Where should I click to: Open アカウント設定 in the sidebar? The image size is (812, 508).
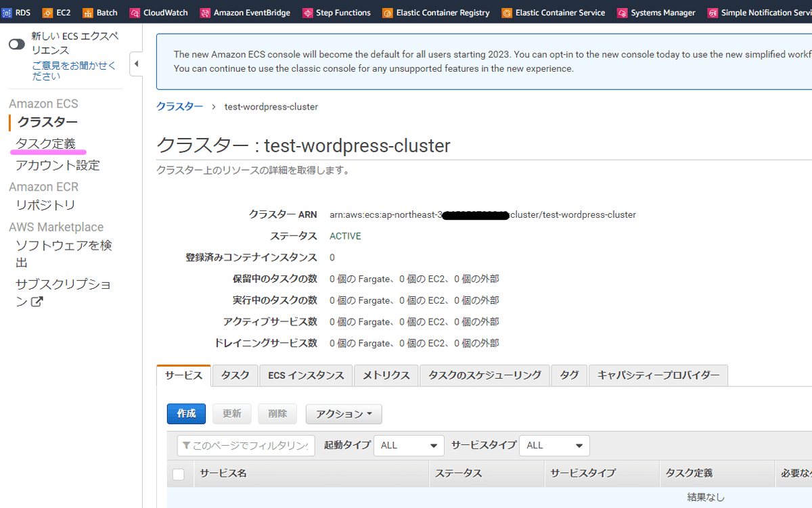click(x=58, y=165)
